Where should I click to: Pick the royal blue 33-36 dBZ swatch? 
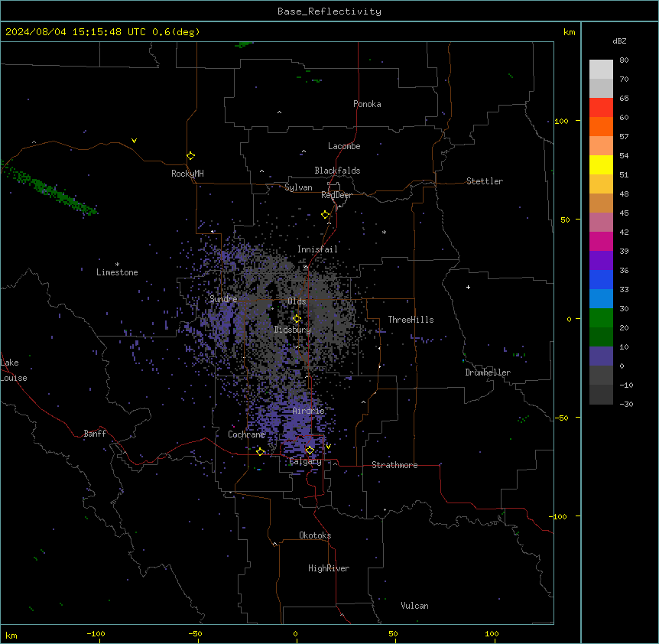(601, 279)
